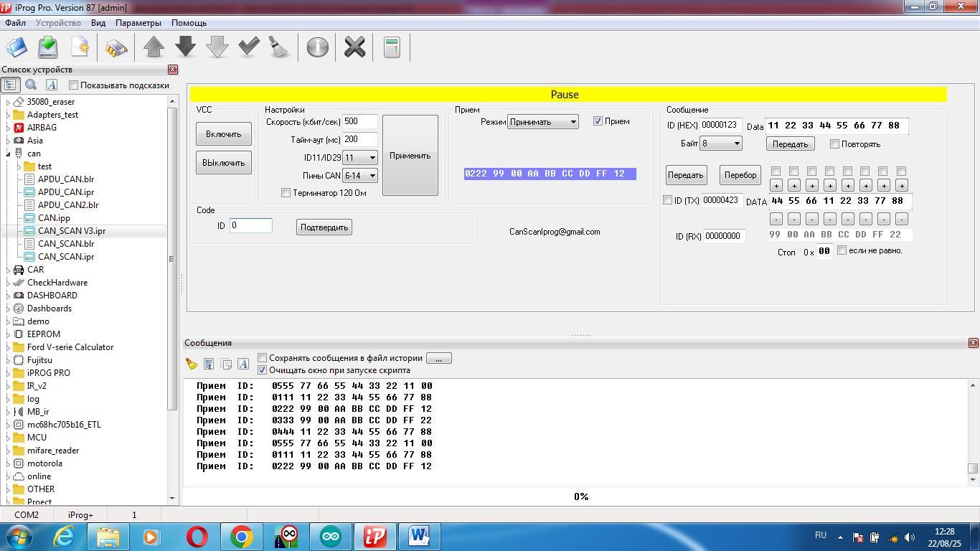Uncheck the Прием checkbox
This screenshot has height=551, width=980.
(598, 121)
